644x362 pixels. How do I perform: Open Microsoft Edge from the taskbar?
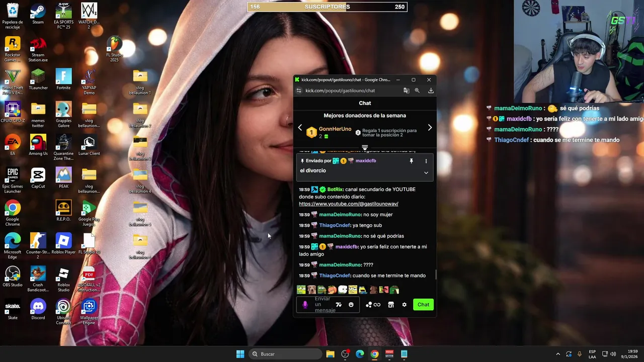pyautogui.click(x=360, y=354)
